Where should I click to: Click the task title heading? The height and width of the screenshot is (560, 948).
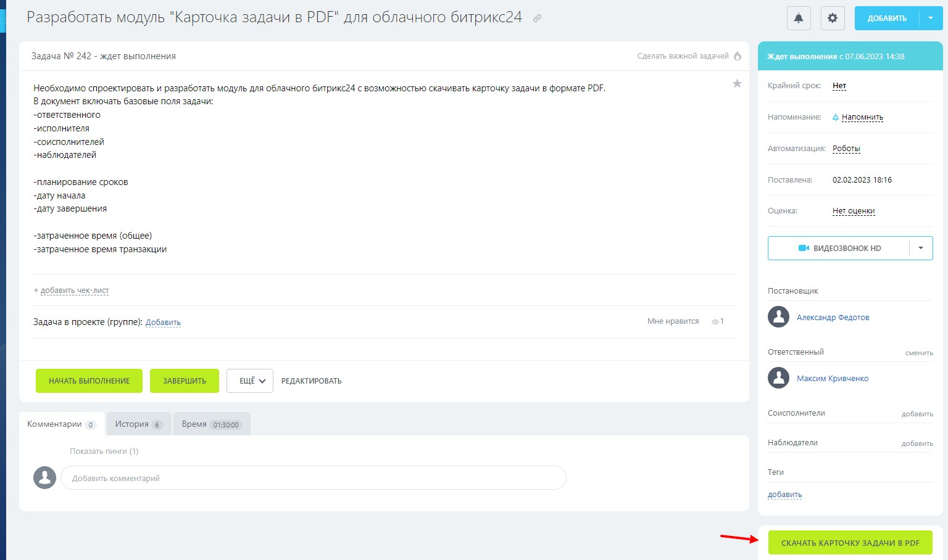pos(275,17)
